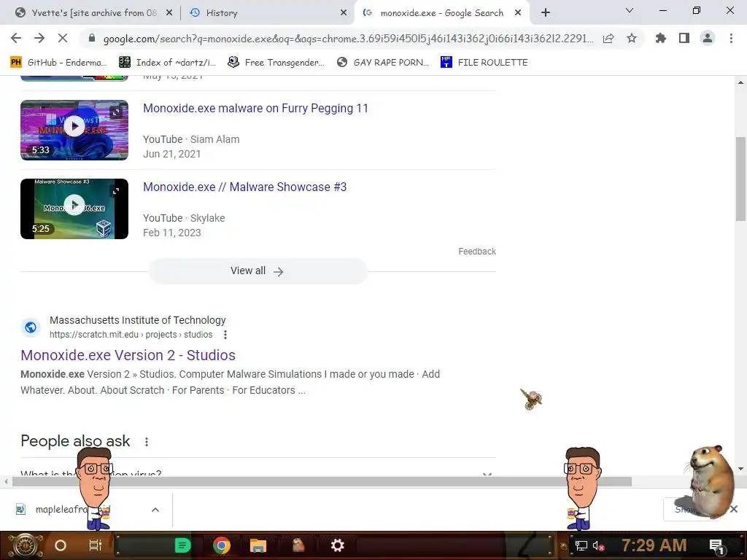Open the green notes app on taskbar
This screenshot has width=747, height=560.
[x=182, y=545]
